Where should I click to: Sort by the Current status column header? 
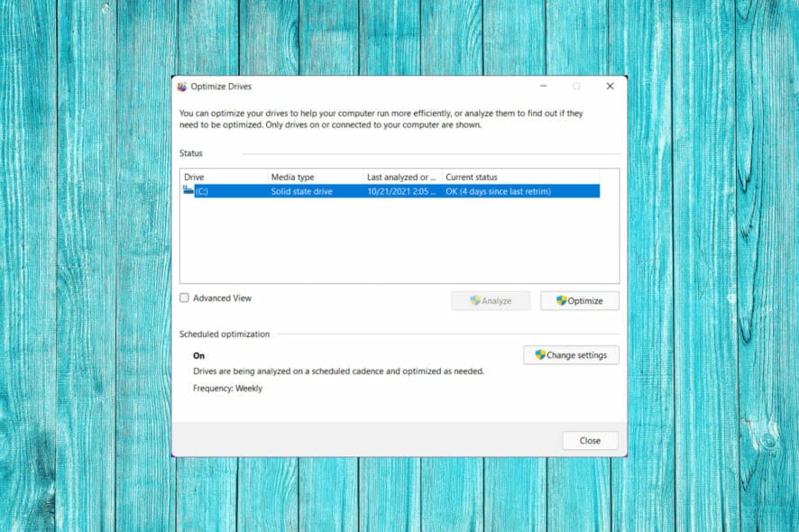click(473, 177)
